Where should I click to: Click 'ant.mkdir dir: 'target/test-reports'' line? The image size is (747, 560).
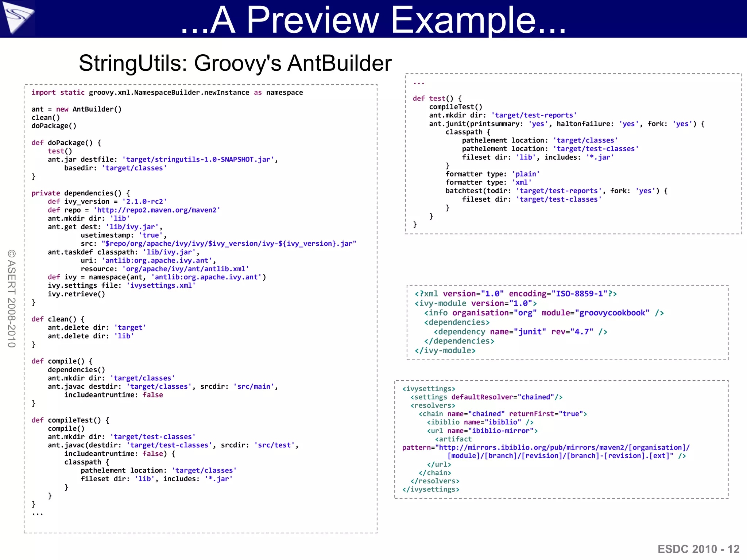point(503,115)
